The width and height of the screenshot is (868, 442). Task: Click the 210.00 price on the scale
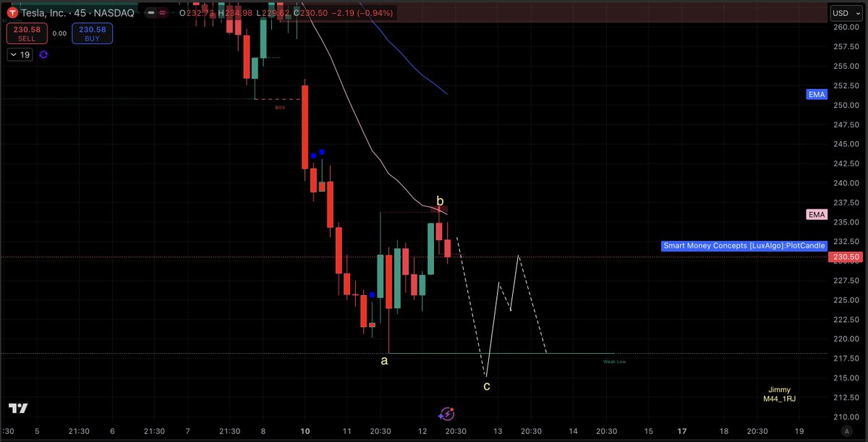tap(845, 417)
